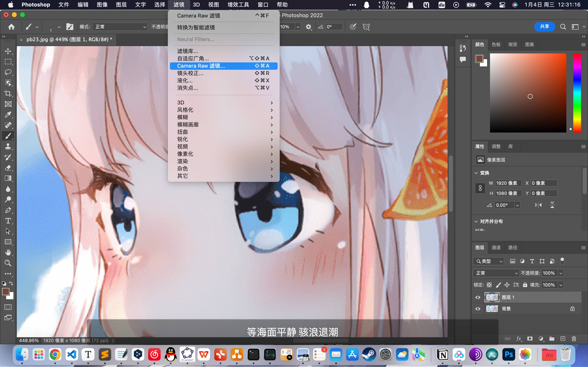
Task: Click the foreground color swatch in toolbar
Action: (6, 292)
